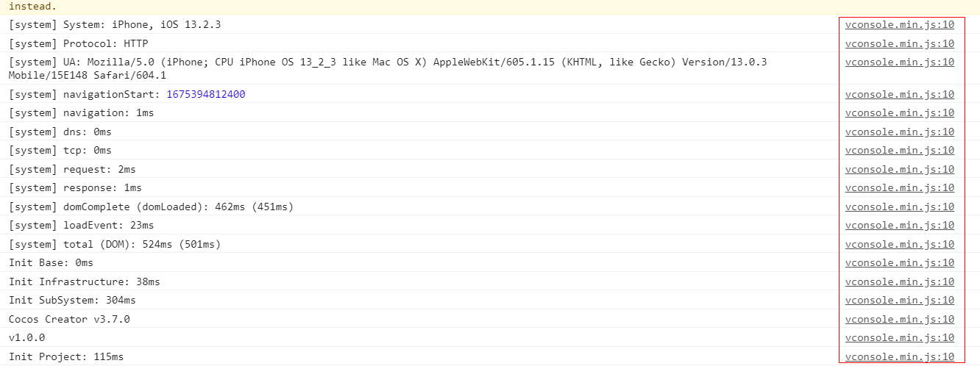The width and height of the screenshot is (980, 366).
Task: Open source link for v1.0.0 log
Action: click(899, 338)
